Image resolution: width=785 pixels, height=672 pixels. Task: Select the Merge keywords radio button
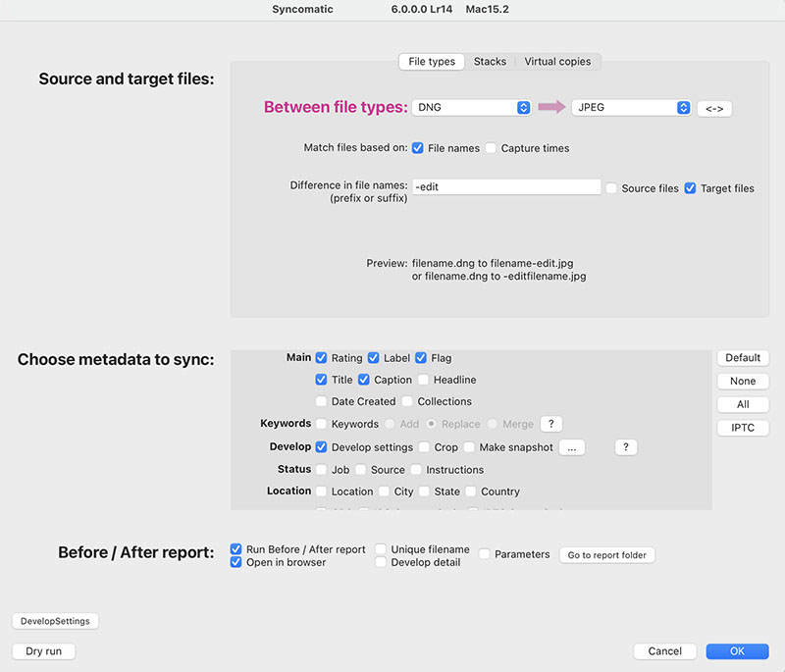coord(493,424)
